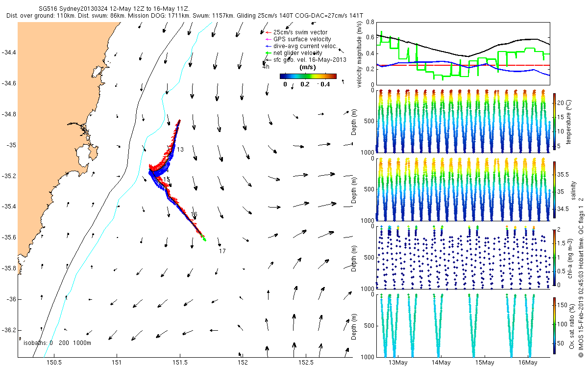Click the 'salinity' colorbar label
Screen dimensions: 588x368
(573, 190)
